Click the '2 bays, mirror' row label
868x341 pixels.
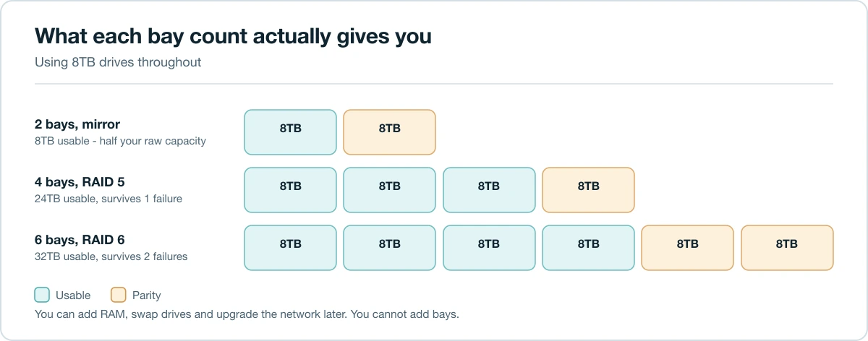(77, 125)
